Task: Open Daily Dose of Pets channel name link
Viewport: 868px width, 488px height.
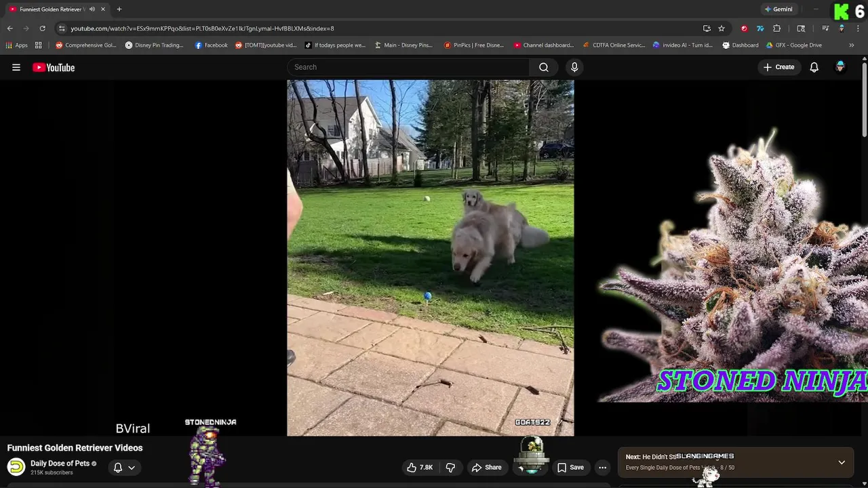Action: click(60, 464)
